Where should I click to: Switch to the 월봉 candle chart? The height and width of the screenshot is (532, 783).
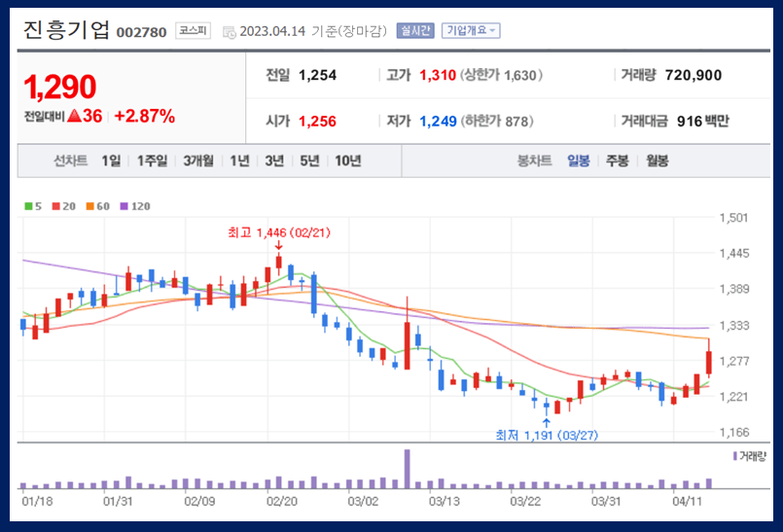tap(657, 160)
